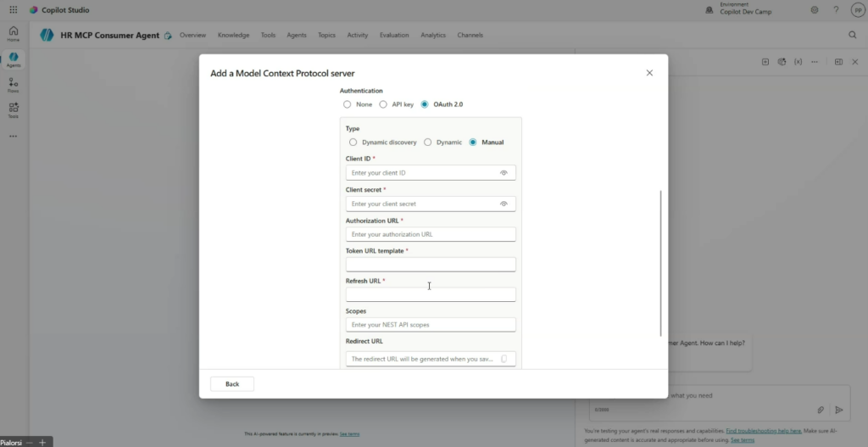Viewport: 868px width, 447px height.
Task: Open Flows from the left navigation rail
Action: pos(14,83)
